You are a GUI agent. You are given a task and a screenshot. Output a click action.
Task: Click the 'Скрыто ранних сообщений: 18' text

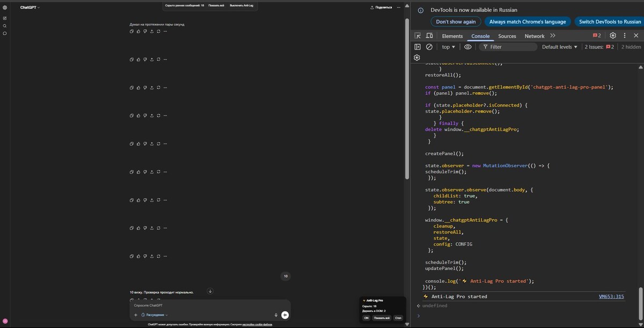pos(184,5)
